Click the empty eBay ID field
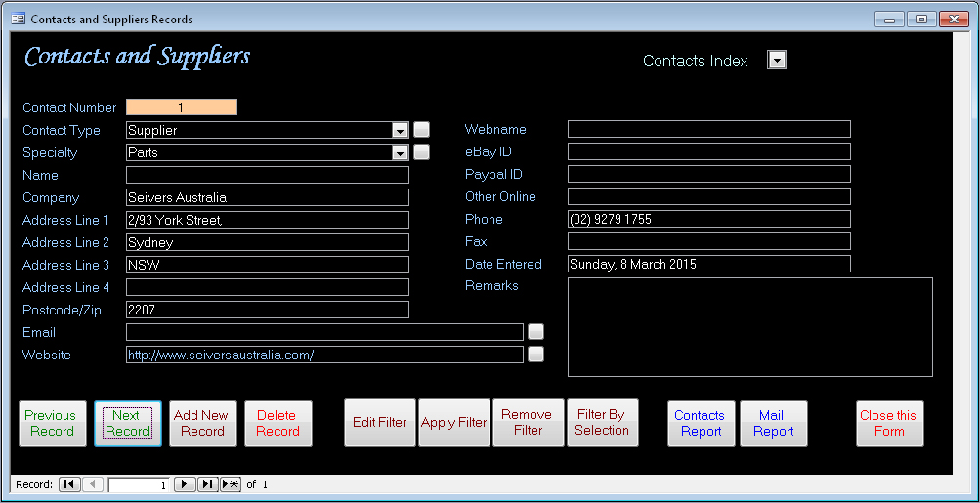The height and width of the screenshot is (503, 980). tap(709, 151)
